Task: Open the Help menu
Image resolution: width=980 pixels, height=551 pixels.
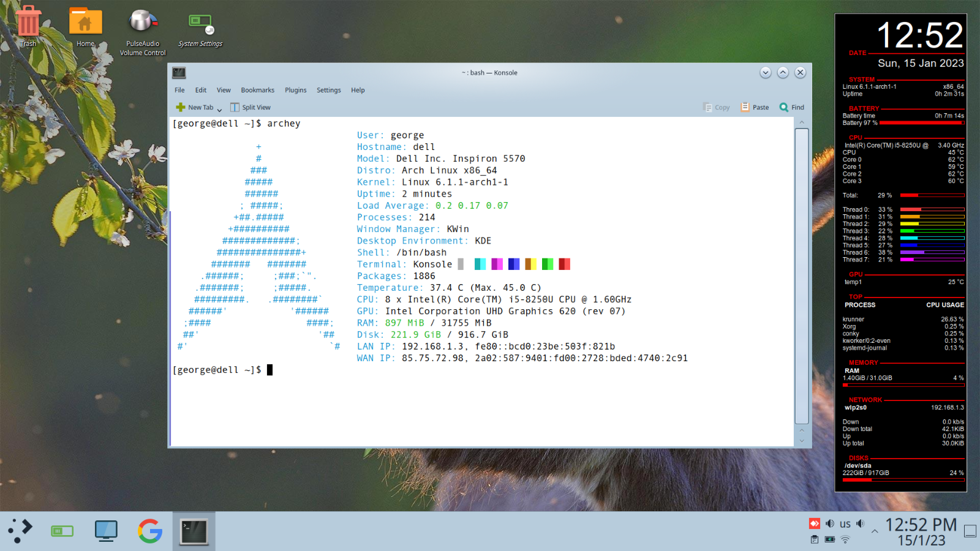Action: coord(358,90)
